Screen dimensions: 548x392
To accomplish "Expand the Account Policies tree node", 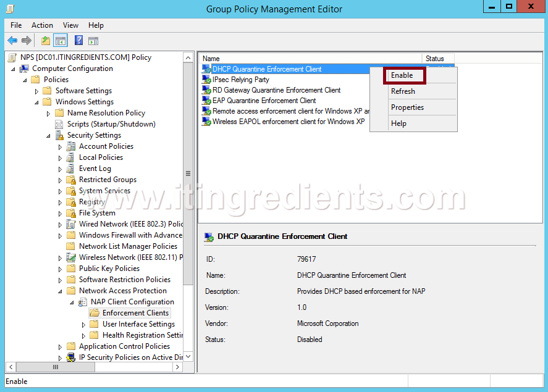I will [61, 147].
